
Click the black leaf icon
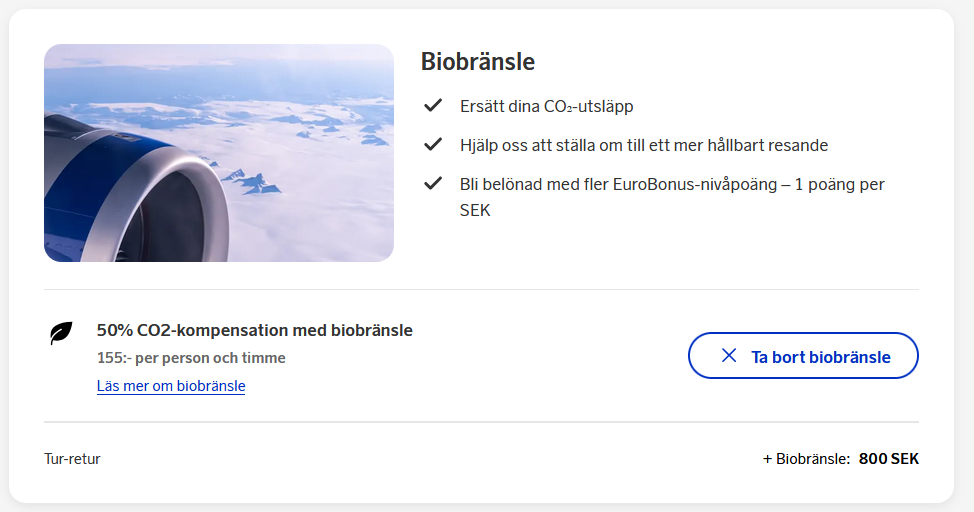tap(62, 333)
